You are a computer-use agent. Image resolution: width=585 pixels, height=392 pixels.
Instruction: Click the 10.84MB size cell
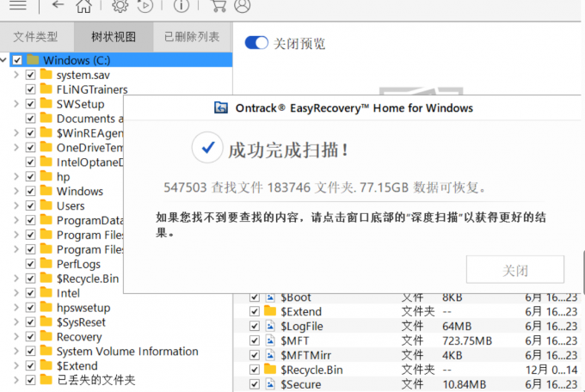tap(464, 384)
